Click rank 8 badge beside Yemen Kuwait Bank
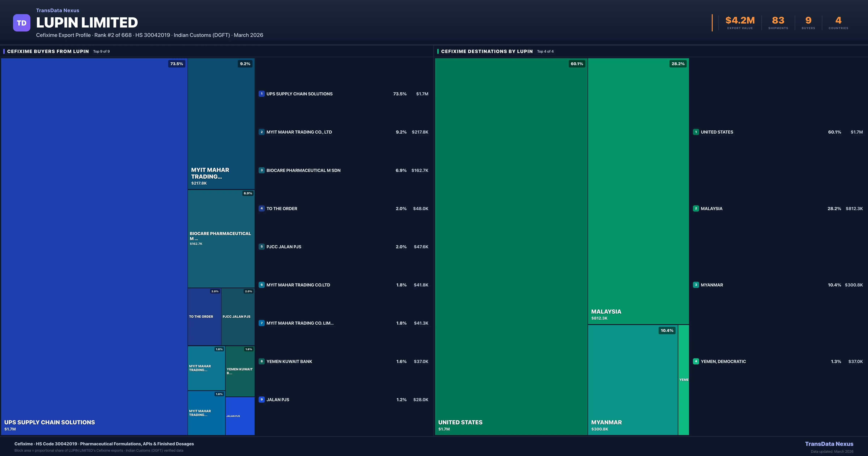The height and width of the screenshot is (456, 868). [261, 361]
